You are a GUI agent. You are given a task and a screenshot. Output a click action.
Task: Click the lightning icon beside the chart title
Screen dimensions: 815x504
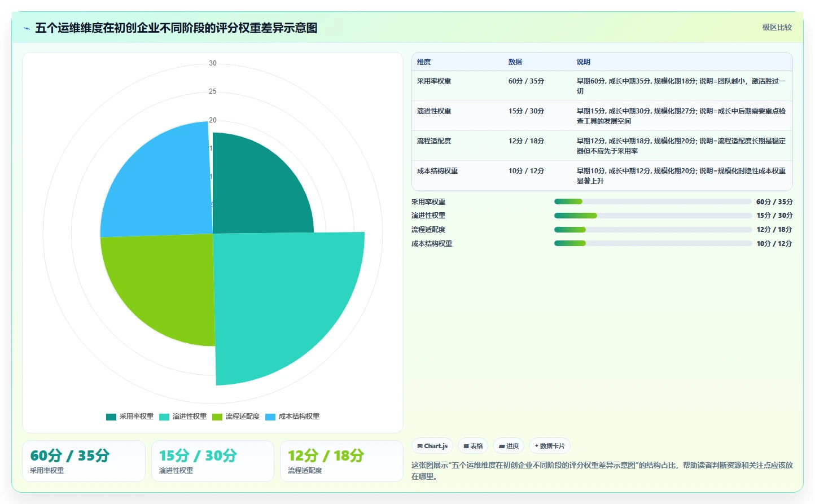(x=27, y=28)
